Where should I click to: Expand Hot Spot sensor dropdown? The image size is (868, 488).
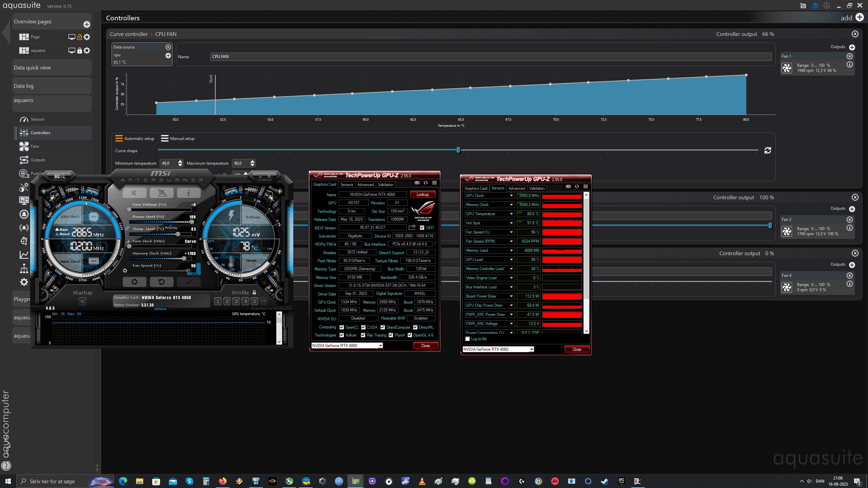tap(511, 223)
